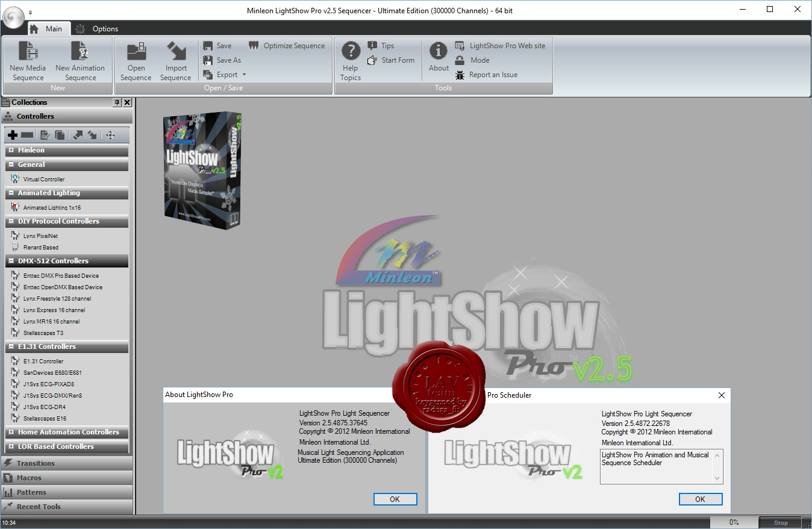Open Sequence from the ribbon
This screenshot has width=812, height=529.
point(136,61)
